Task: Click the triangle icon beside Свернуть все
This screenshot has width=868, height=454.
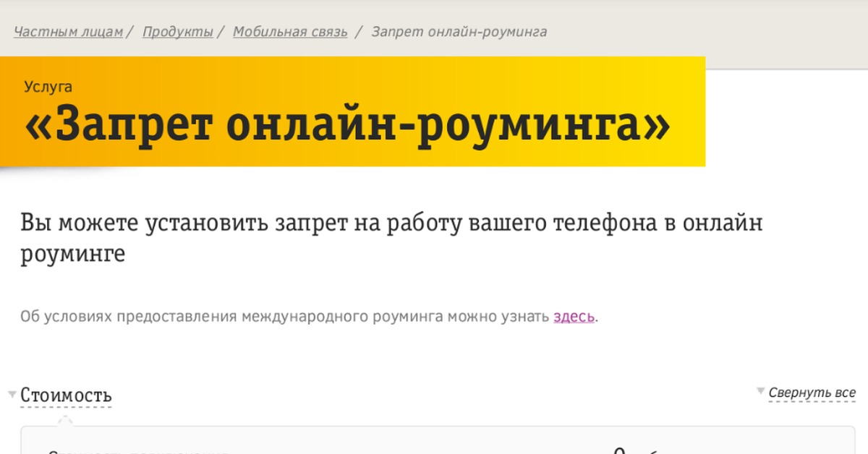Action: pyautogui.click(x=760, y=391)
